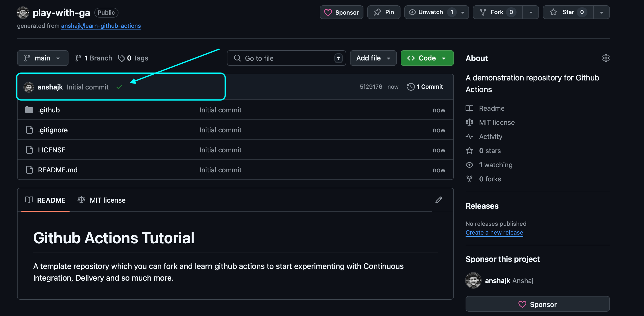Image resolution: width=644 pixels, height=316 pixels.
Task: Click the About settings gear icon
Action: [x=605, y=58]
